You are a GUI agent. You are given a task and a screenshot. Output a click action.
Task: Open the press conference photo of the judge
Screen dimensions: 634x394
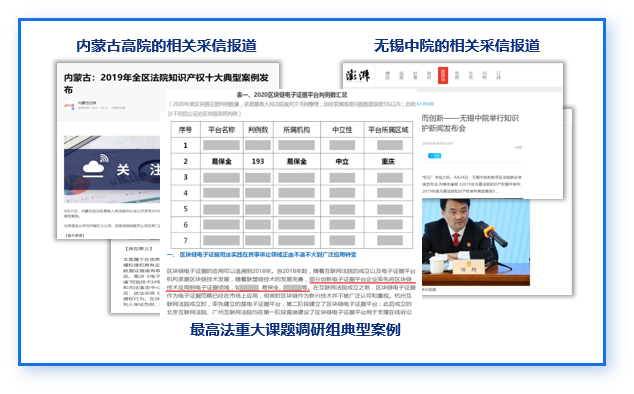pos(476,242)
